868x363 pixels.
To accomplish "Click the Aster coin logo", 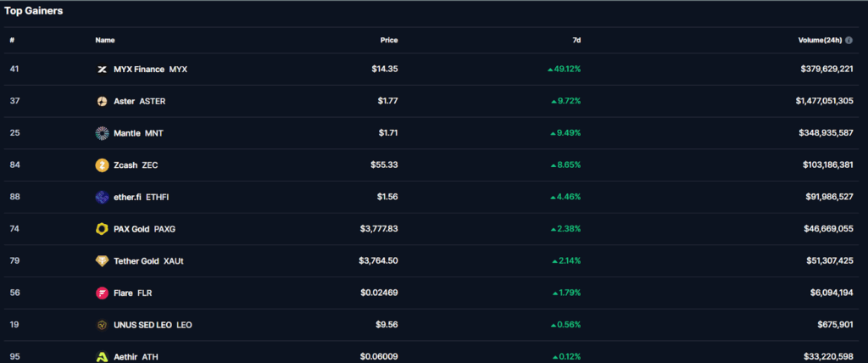I will 102,101.
